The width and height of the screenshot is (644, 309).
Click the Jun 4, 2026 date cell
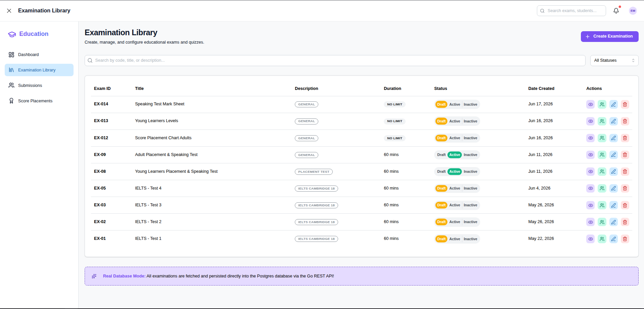click(539, 188)
